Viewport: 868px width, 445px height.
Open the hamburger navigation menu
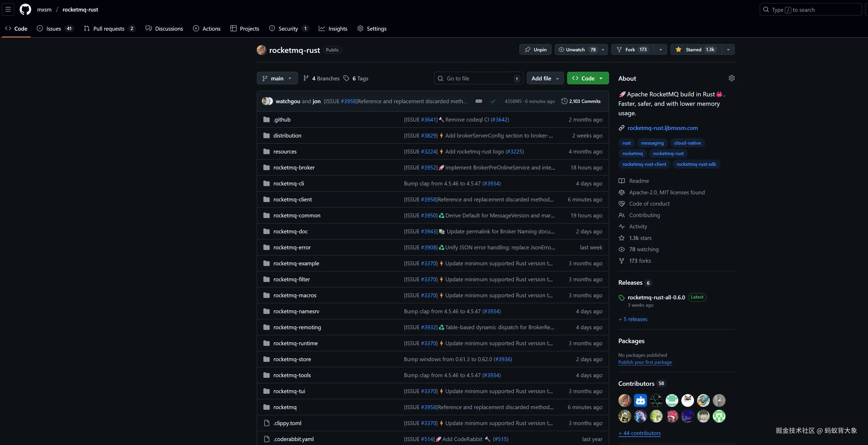[x=8, y=9]
